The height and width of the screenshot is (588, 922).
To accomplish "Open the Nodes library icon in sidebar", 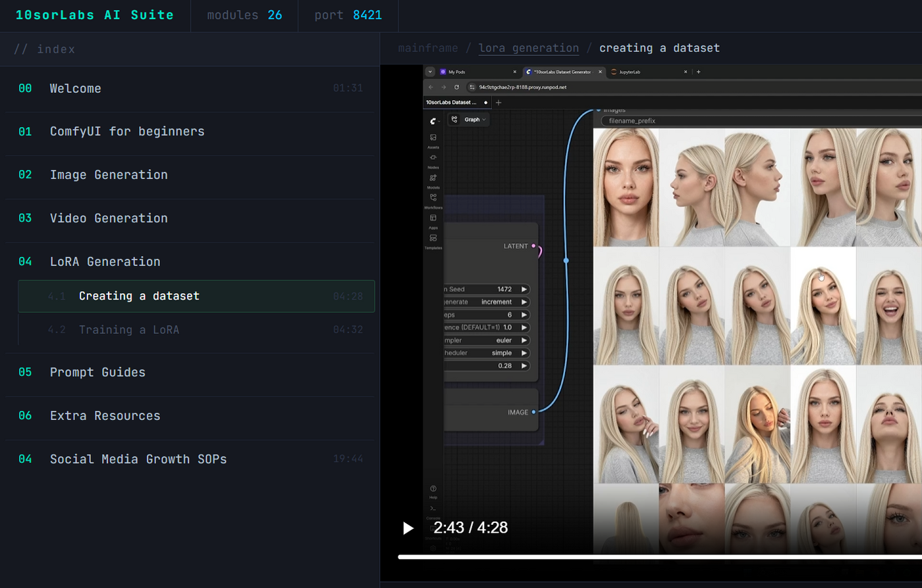I will (x=433, y=161).
